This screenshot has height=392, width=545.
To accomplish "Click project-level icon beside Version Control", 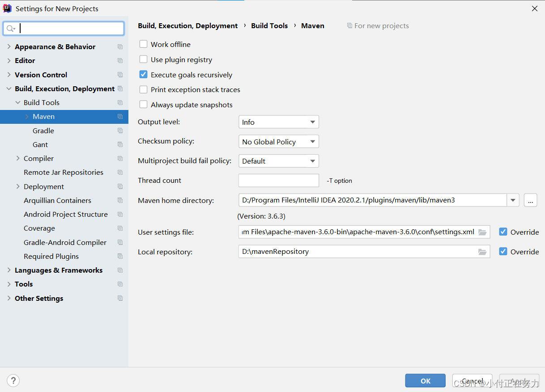I will pos(120,75).
